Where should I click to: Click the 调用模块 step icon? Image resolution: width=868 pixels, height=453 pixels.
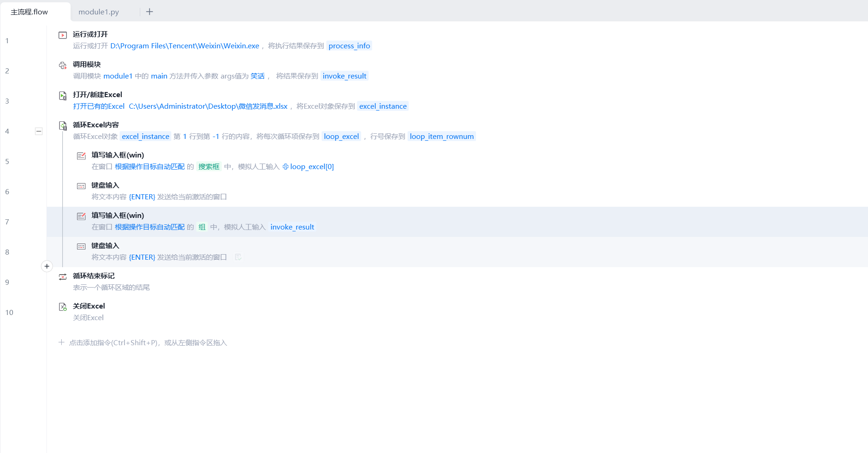point(63,66)
